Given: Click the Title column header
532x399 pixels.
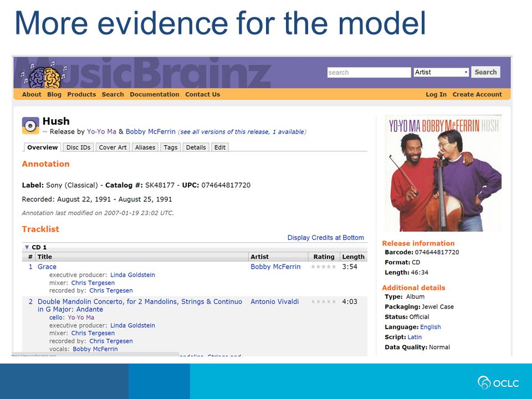Looking at the screenshot, I should [x=45, y=257].
